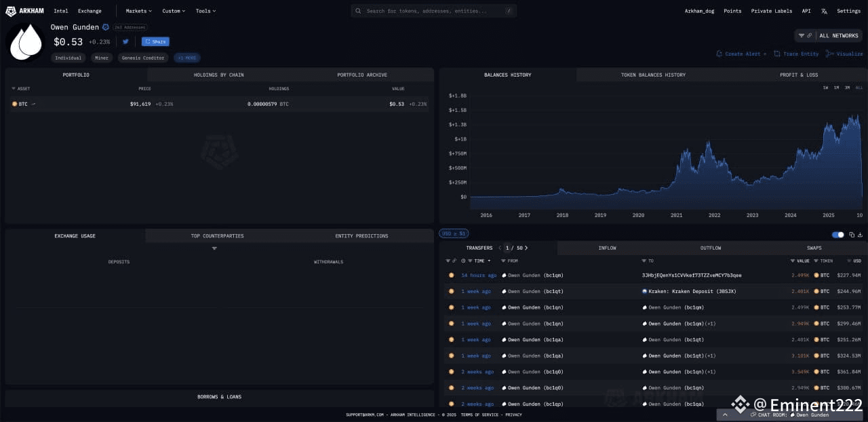Click the Genesis Creditor tag
Viewport: 868px width, 422px height.
tap(143, 58)
